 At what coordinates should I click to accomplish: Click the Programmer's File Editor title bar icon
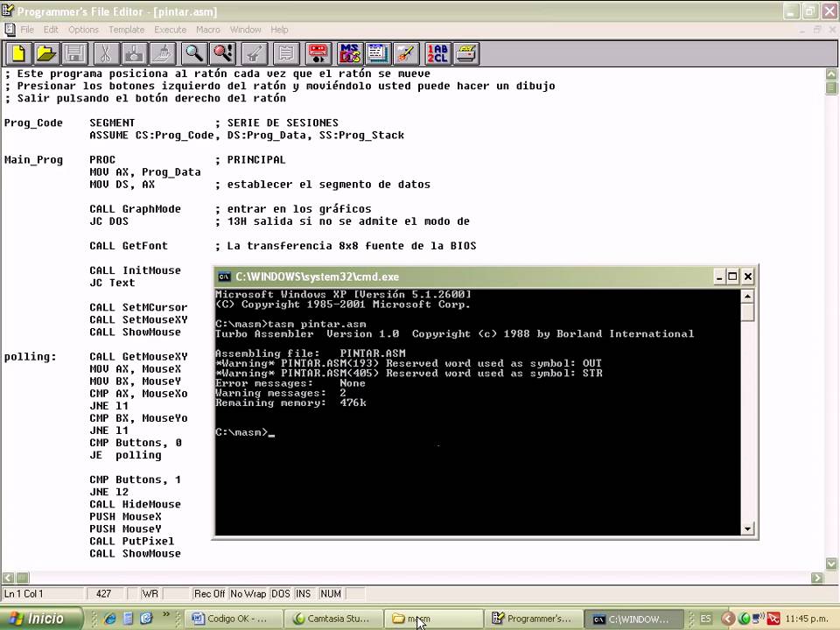[8, 10]
